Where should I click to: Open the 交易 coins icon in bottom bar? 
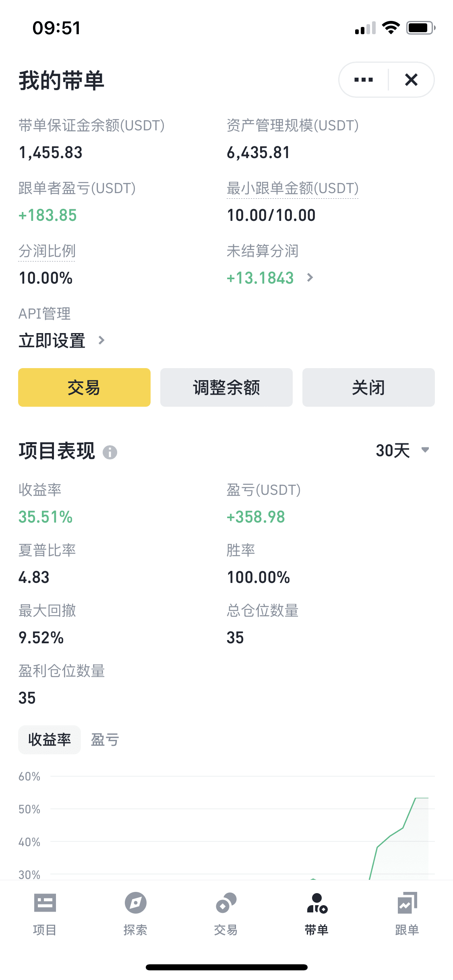tap(226, 903)
